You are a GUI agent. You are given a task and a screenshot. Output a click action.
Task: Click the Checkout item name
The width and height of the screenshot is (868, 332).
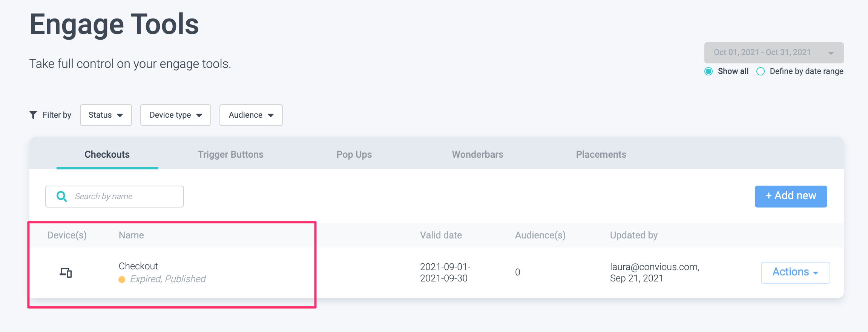138,266
